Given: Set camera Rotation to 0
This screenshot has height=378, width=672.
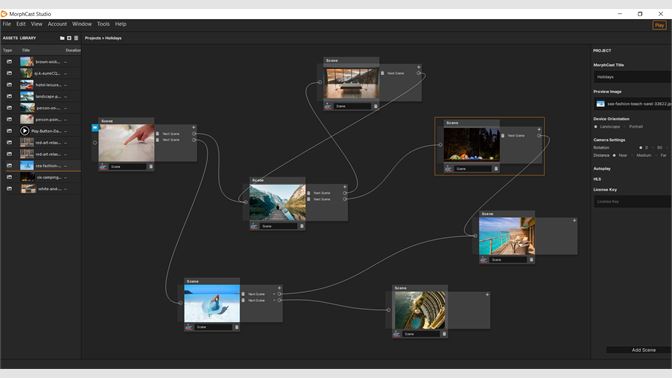Looking at the screenshot, I should [641, 148].
